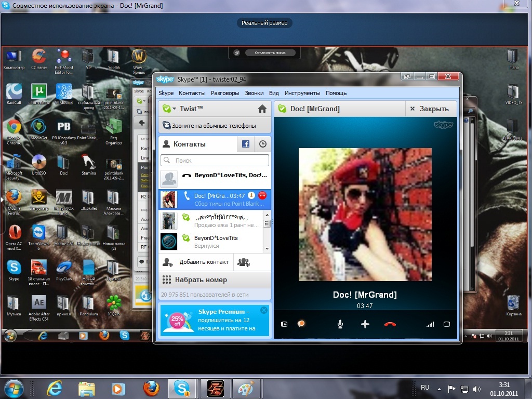
Task: Toggle full screen view icon in call bar
Action: 446,324
